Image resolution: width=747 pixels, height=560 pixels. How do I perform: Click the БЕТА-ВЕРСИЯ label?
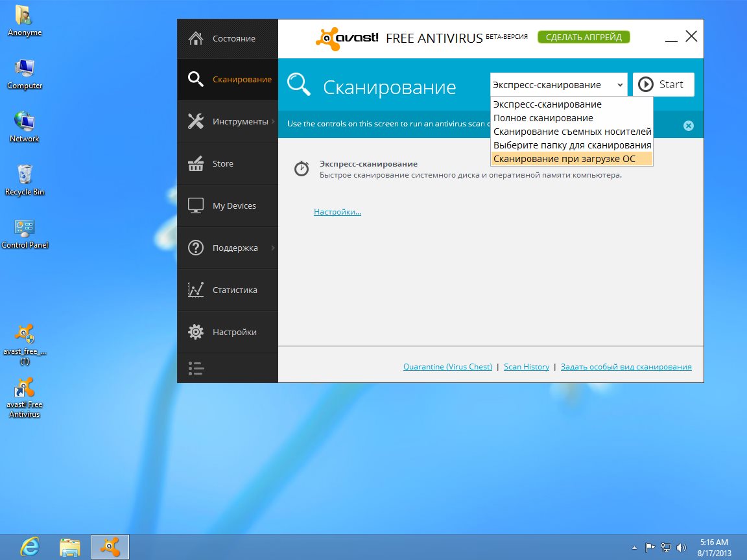[x=506, y=37]
